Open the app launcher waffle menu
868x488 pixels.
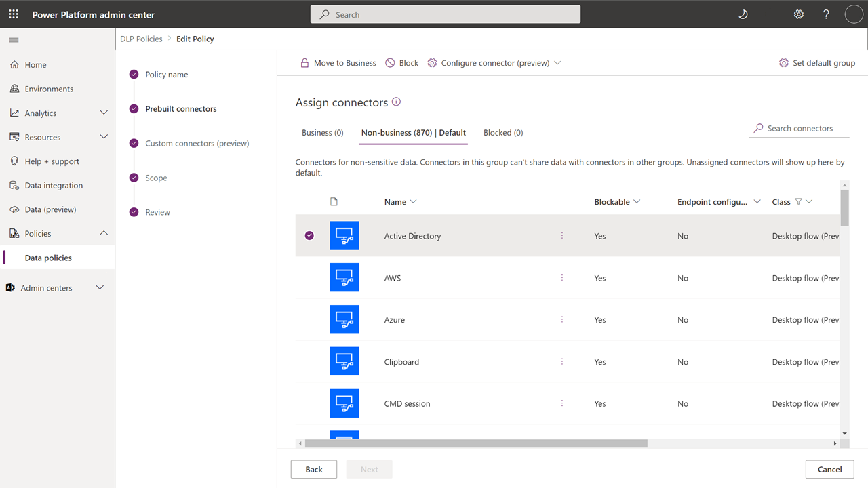tap(13, 14)
